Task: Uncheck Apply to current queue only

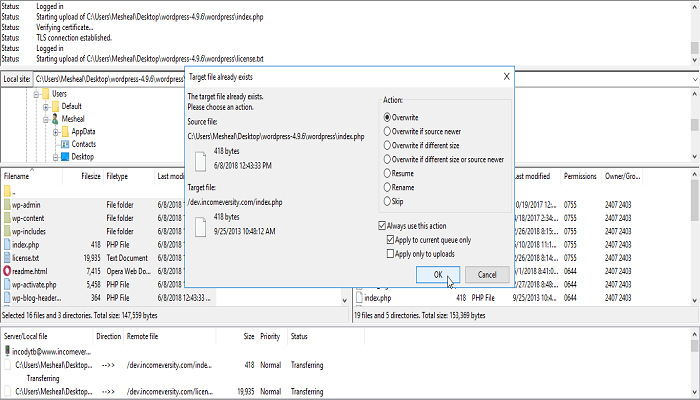Action: click(x=391, y=240)
